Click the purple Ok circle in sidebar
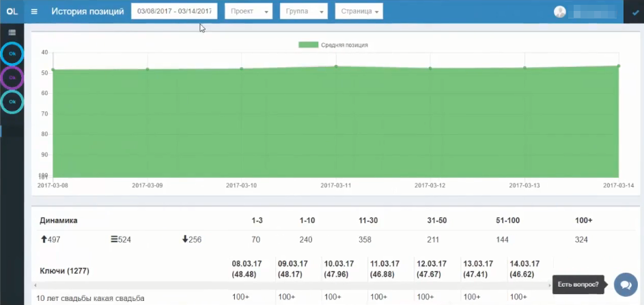 coord(12,78)
